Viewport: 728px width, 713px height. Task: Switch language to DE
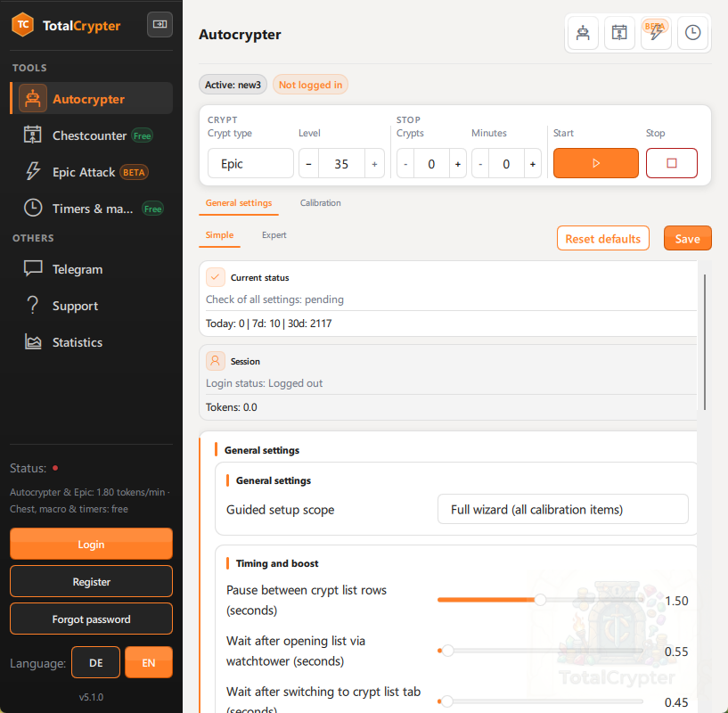click(x=95, y=662)
